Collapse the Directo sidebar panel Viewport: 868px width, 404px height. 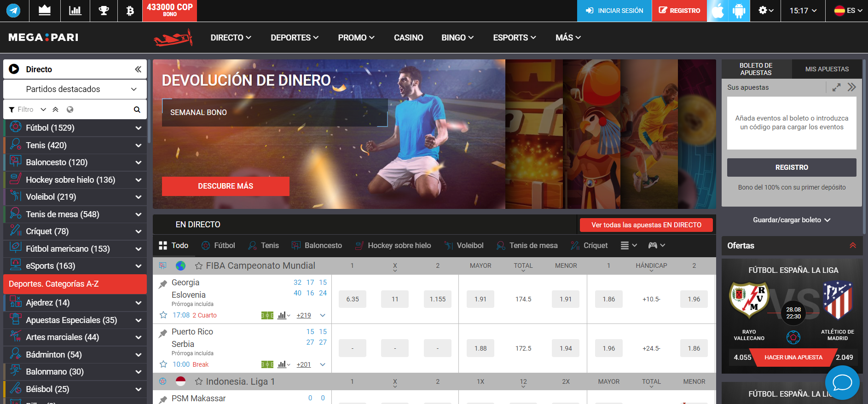pos(138,69)
